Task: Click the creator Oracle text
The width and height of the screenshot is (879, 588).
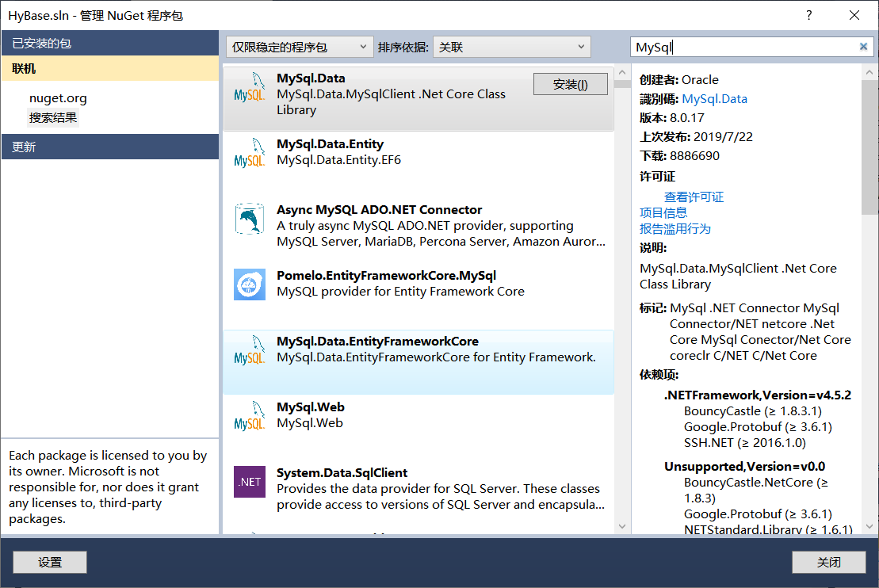Action: (x=700, y=79)
